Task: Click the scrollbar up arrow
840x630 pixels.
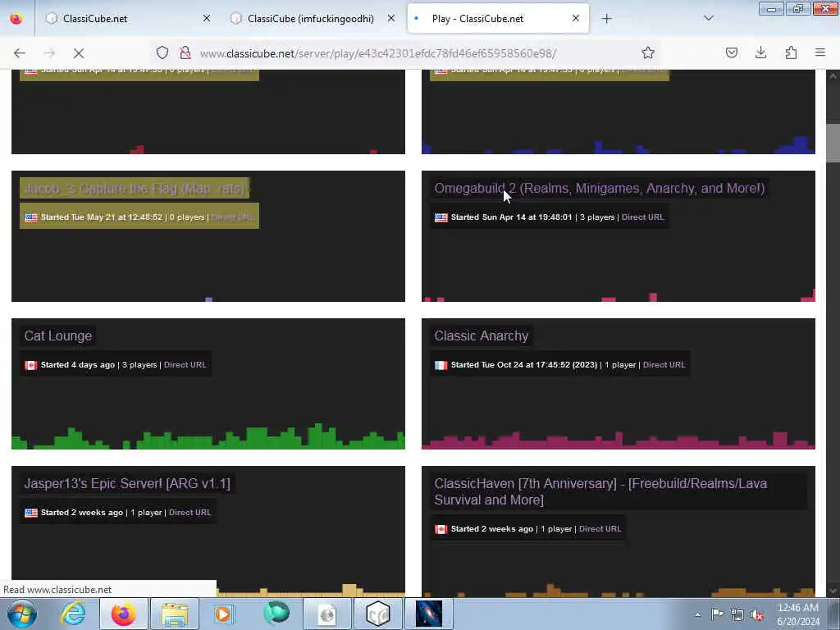Action: (x=833, y=75)
